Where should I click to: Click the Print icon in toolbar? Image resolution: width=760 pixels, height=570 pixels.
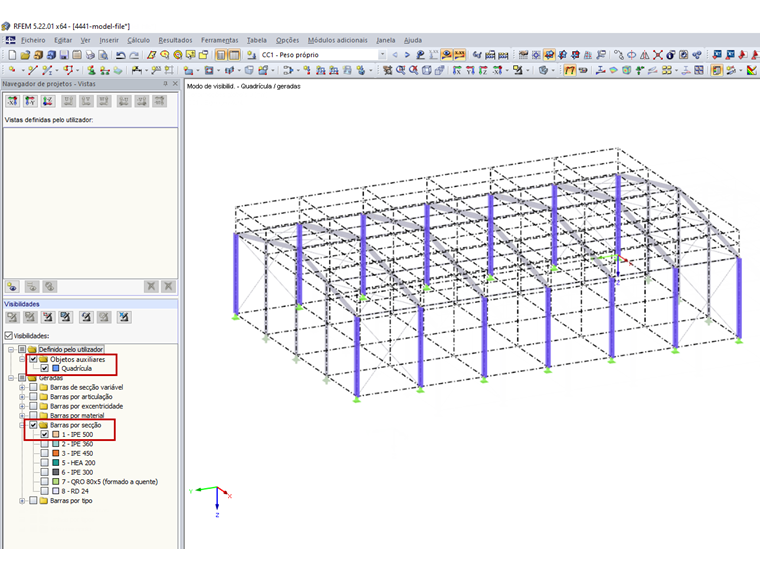click(x=90, y=55)
